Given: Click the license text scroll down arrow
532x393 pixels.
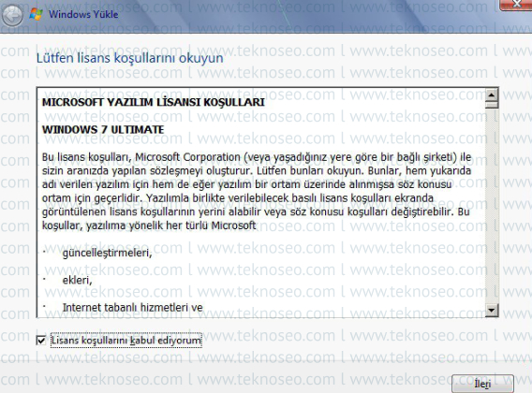Looking at the screenshot, I should 492,310.
